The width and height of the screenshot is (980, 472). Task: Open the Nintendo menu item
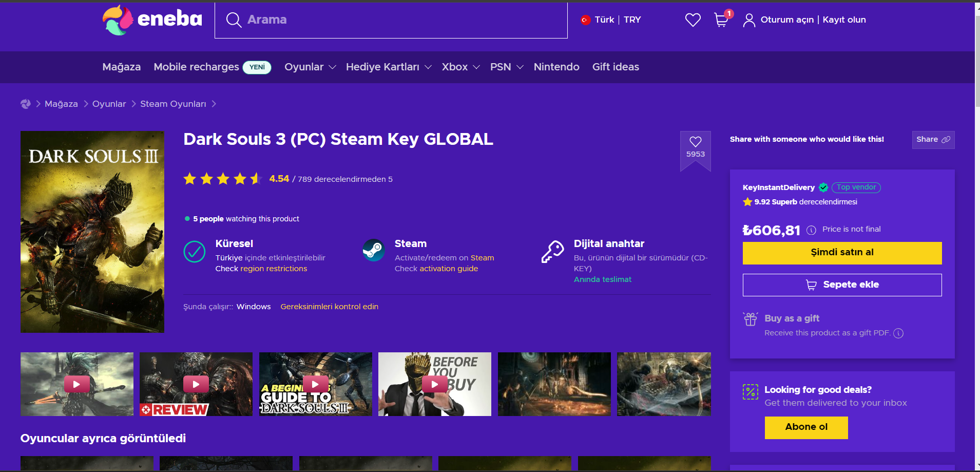[x=556, y=67]
